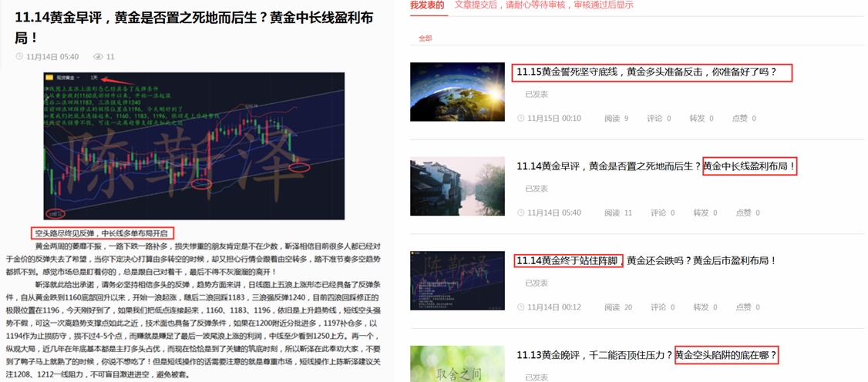Click the large candlestick chart image in the article
Viewport: 868px width, 382px height.
pos(193,146)
